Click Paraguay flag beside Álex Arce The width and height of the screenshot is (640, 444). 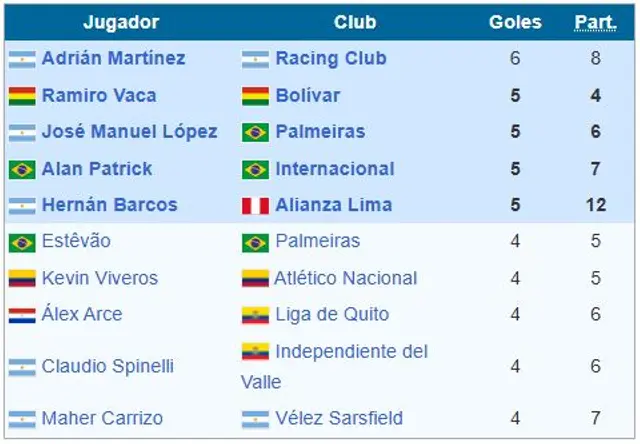[x=22, y=315]
